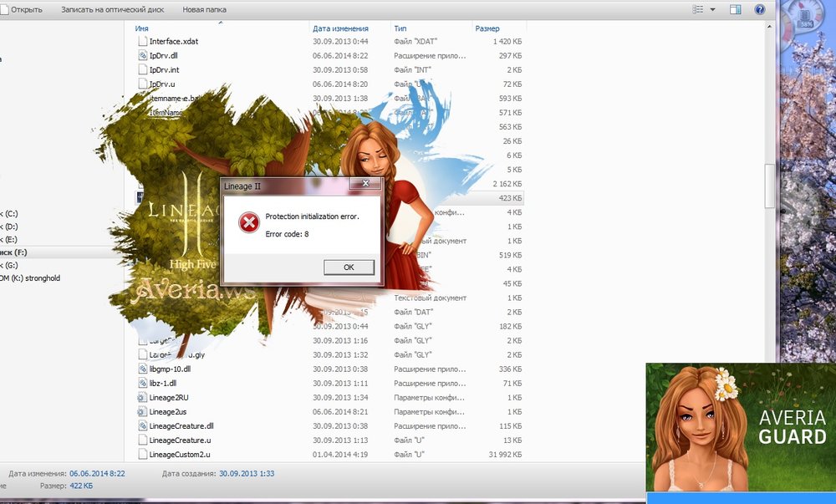
Task: Expand the view options dropdown arrow
Action: click(x=713, y=9)
